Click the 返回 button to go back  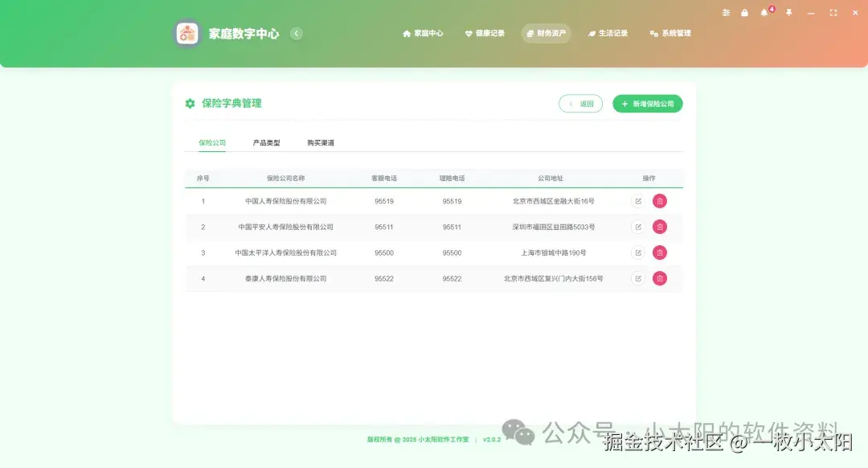(x=580, y=104)
